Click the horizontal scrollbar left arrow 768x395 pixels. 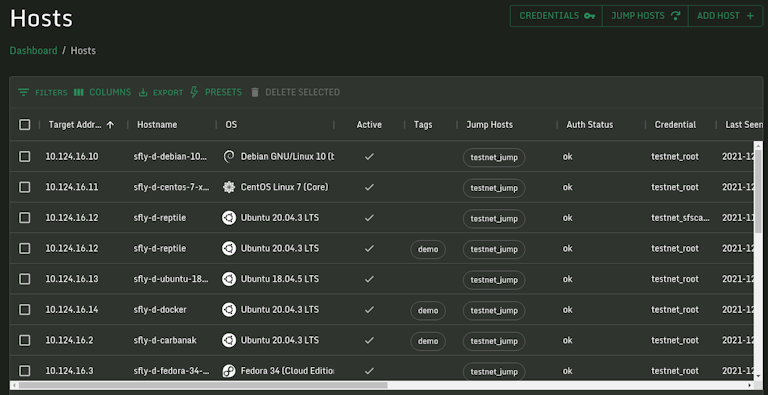(x=13, y=385)
